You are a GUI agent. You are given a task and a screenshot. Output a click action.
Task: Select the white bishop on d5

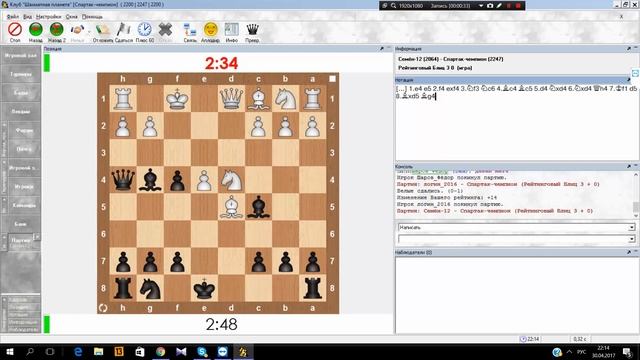[231, 207]
